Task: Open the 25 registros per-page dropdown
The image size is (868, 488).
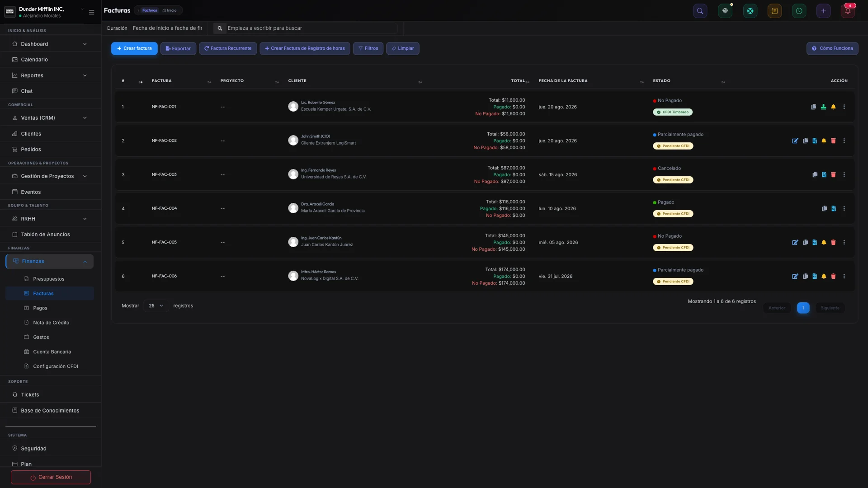Action: click(156, 306)
